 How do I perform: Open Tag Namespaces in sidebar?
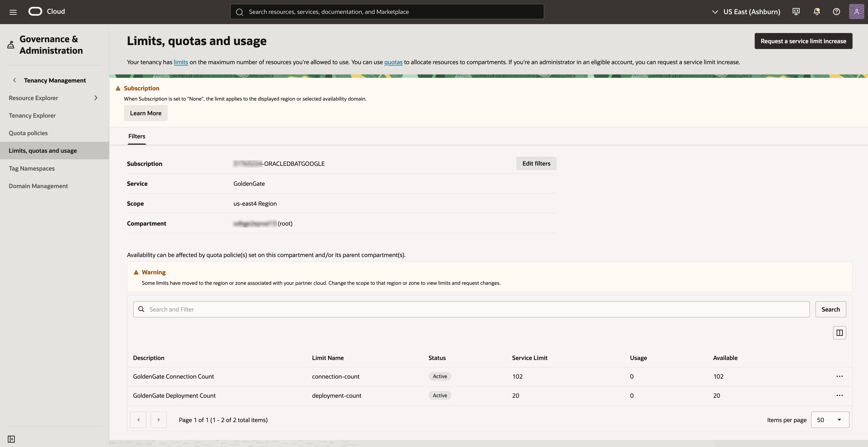tap(32, 168)
